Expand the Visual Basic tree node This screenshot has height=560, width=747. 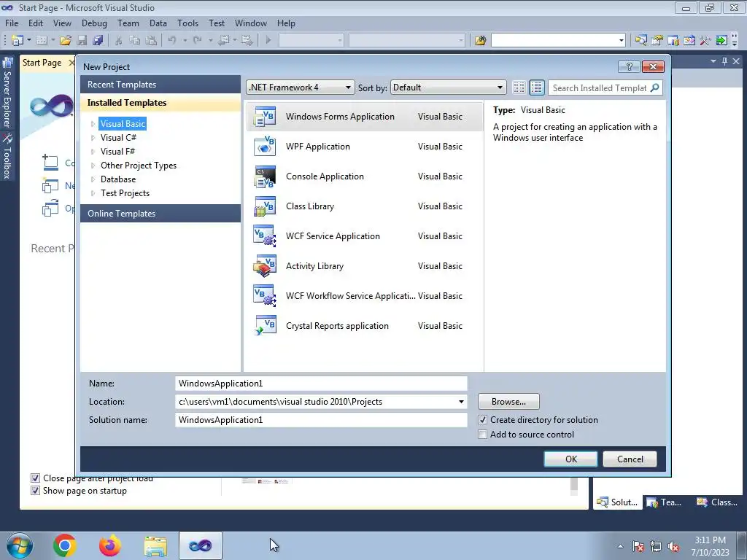point(93,124)
